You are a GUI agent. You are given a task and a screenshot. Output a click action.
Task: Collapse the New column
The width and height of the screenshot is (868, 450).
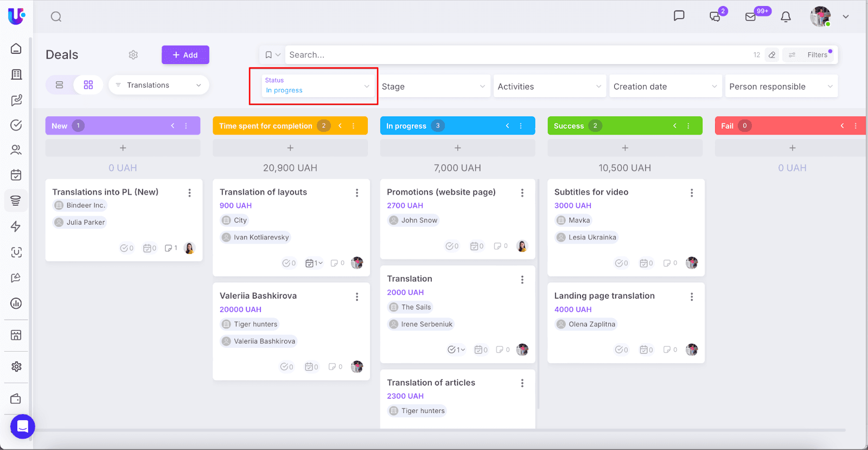[x=173, y=126]
